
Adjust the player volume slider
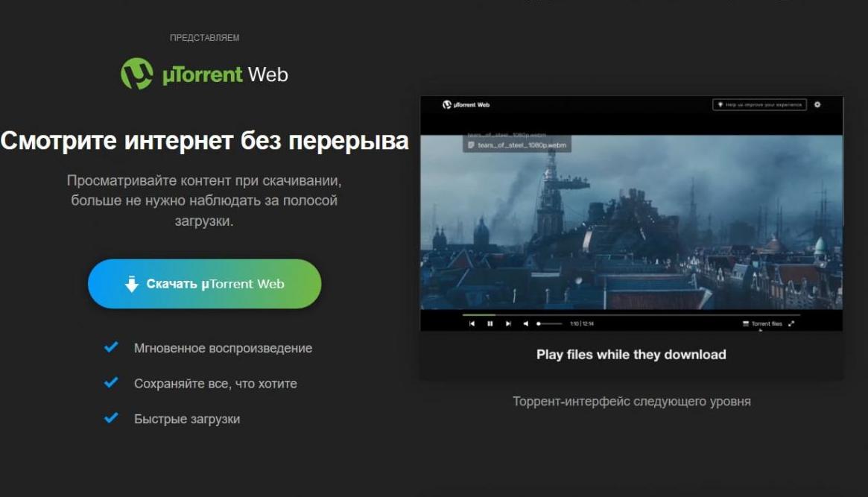coord(549,324)
